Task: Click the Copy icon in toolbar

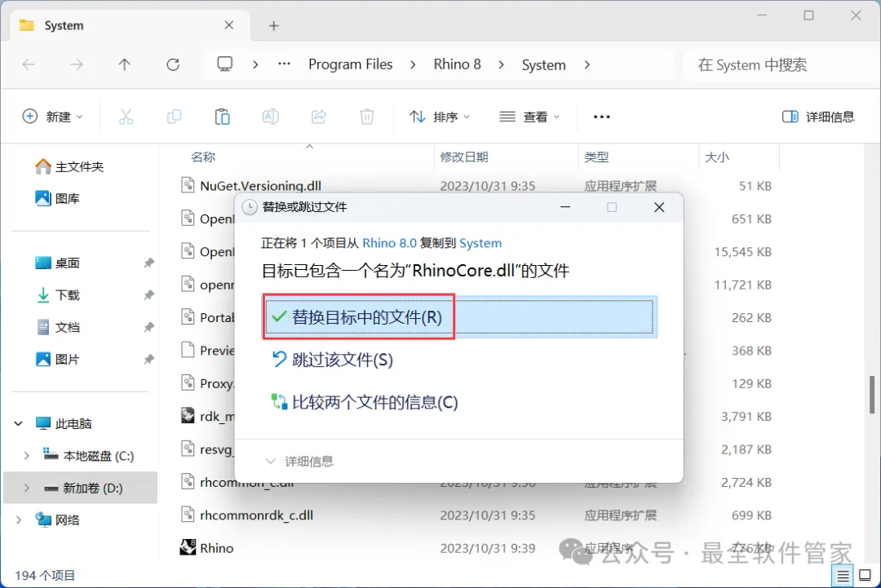Action: [175, 117]
